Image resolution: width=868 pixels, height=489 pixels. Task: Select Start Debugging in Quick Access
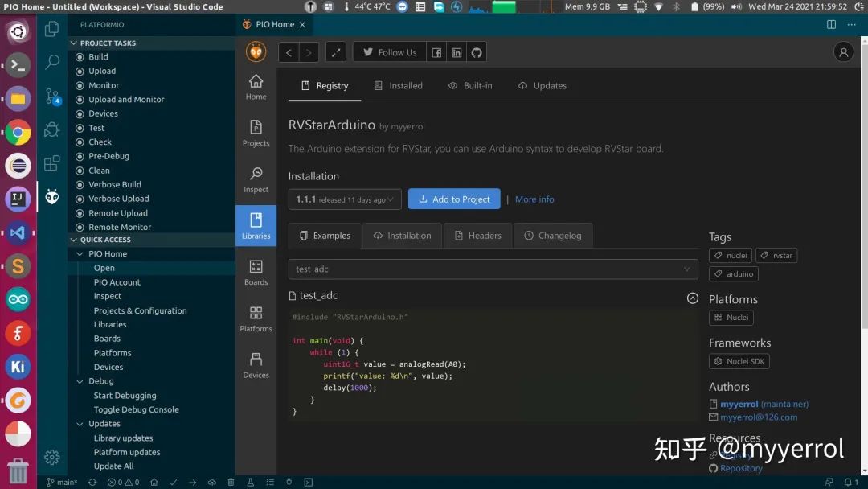click(125, 396)
